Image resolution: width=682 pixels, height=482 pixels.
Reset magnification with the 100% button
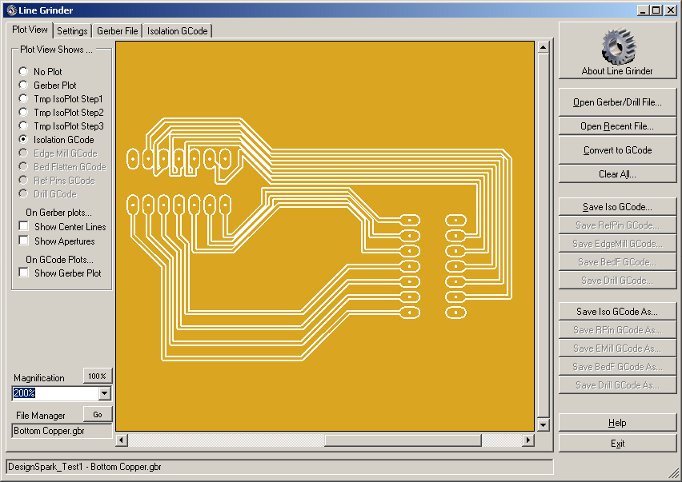(96, 376)
